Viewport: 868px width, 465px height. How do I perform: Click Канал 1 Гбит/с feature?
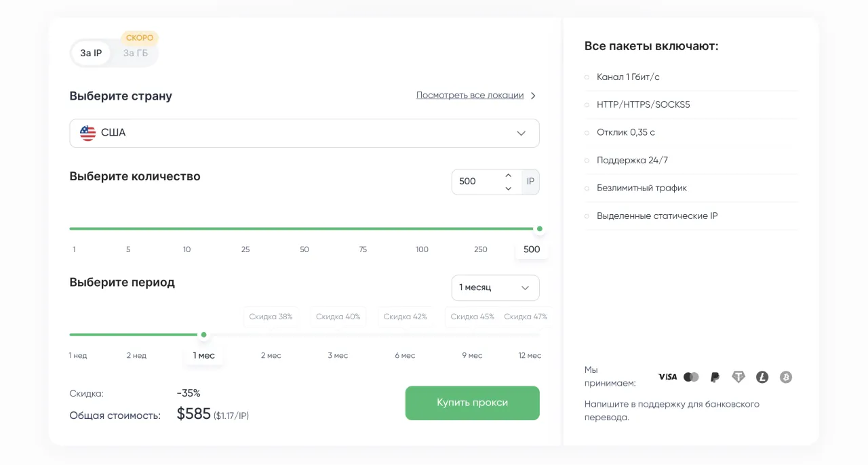click(x=628, y=77)
